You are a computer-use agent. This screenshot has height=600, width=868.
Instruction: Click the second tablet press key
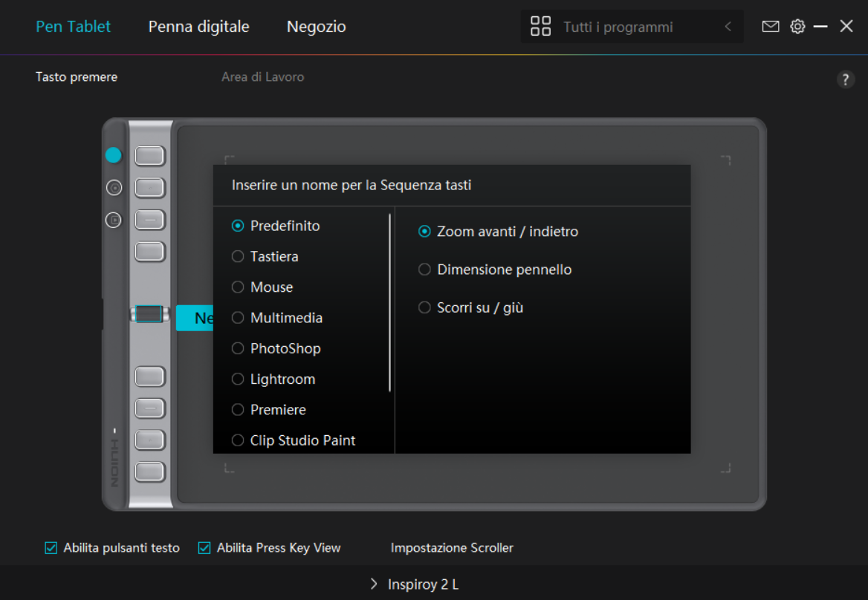click(x=150, y=187)
